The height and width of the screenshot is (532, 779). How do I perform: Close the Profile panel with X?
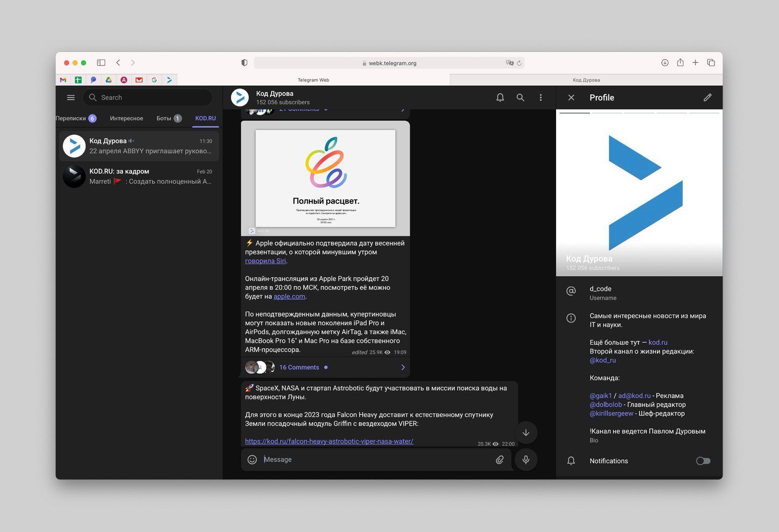[571, 98]
